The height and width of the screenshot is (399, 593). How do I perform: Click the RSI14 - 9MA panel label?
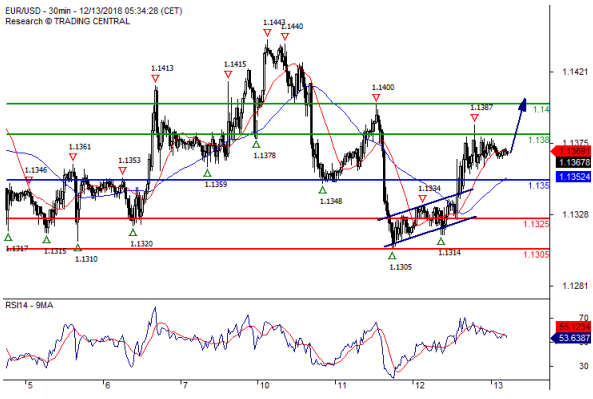pos(29,305)
